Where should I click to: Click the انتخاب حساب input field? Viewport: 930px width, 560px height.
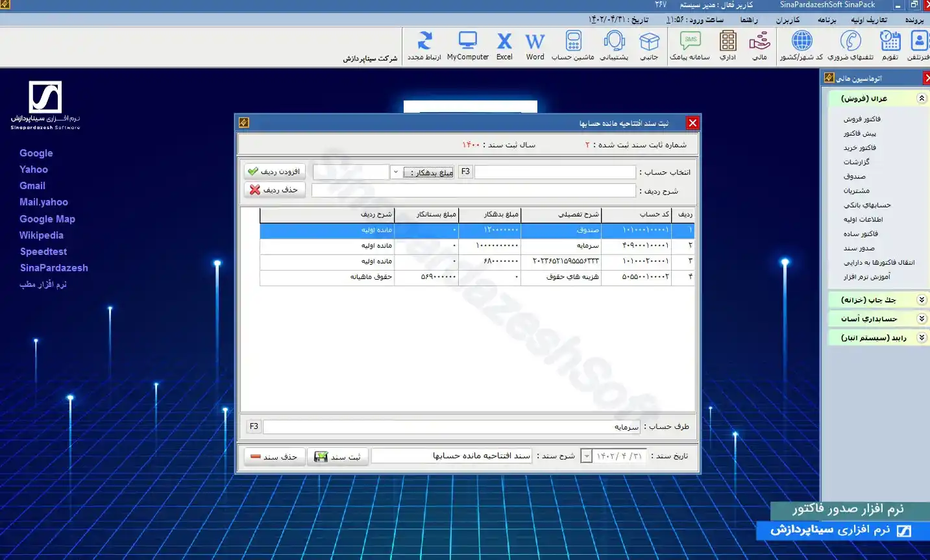tap(555, 172)
